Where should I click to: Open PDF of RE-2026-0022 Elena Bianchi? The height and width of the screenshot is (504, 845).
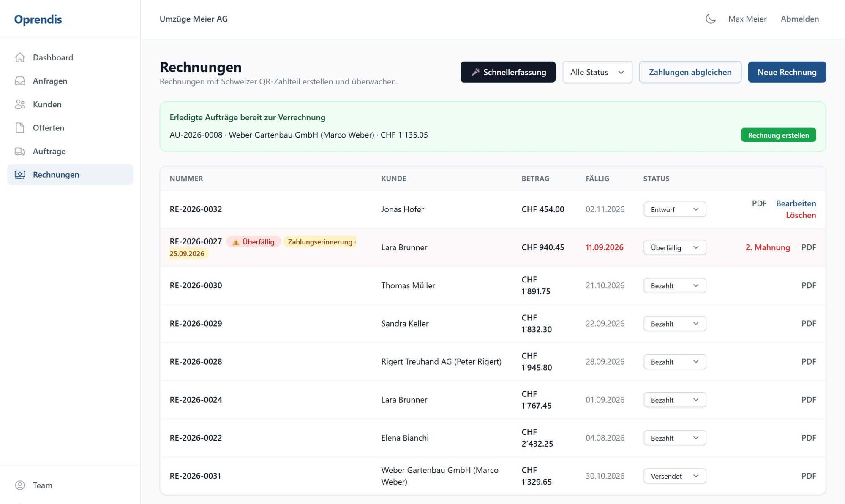[809, 438]
